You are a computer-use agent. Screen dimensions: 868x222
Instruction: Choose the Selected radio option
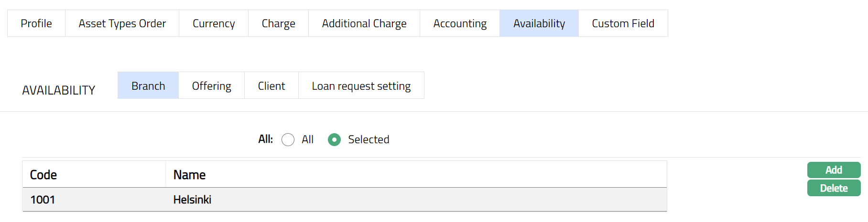(334, 139)
